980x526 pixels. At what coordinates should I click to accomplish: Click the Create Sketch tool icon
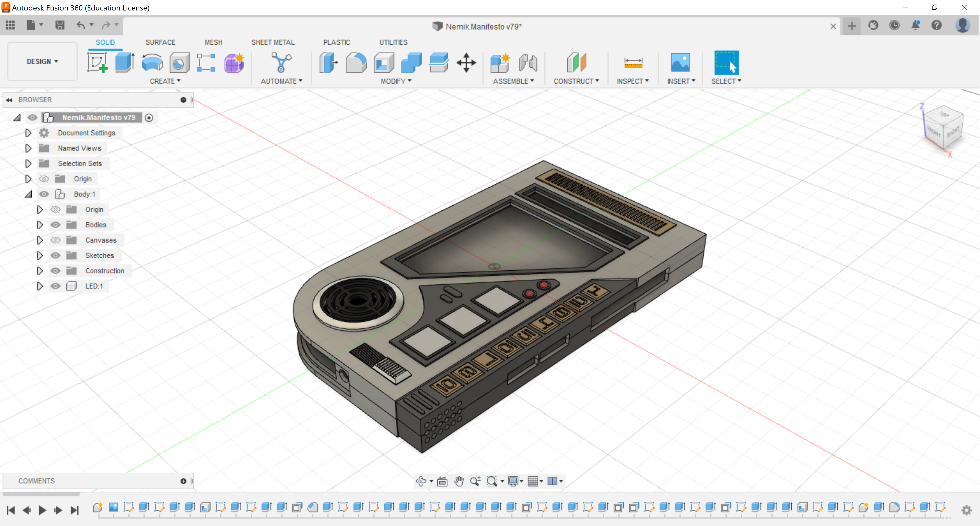tap(97, 62)
